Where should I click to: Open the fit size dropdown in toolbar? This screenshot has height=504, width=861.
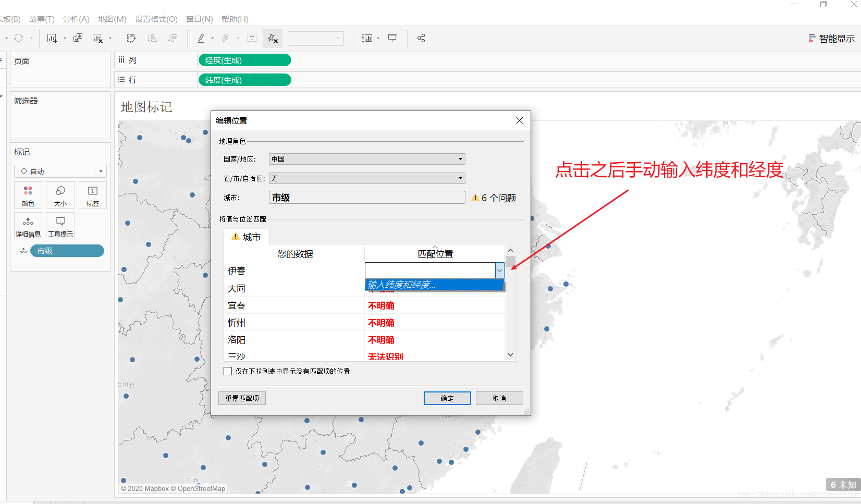click(316, 39)
